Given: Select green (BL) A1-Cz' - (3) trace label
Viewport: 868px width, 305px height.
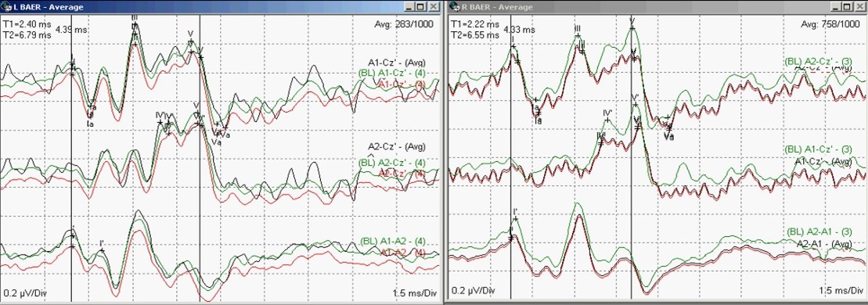Looking at the screenshot, I should point(818,149).
